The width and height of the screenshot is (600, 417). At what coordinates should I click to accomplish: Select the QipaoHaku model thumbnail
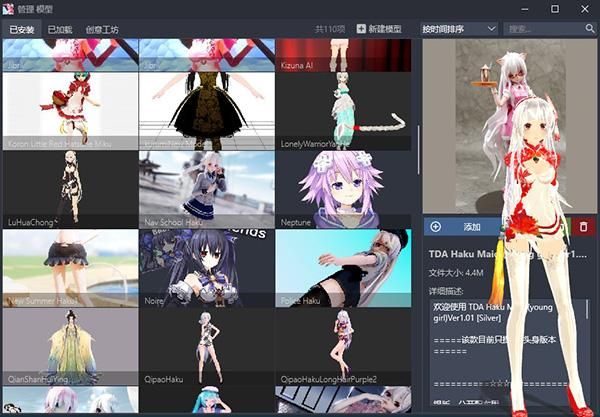point(207,347)
